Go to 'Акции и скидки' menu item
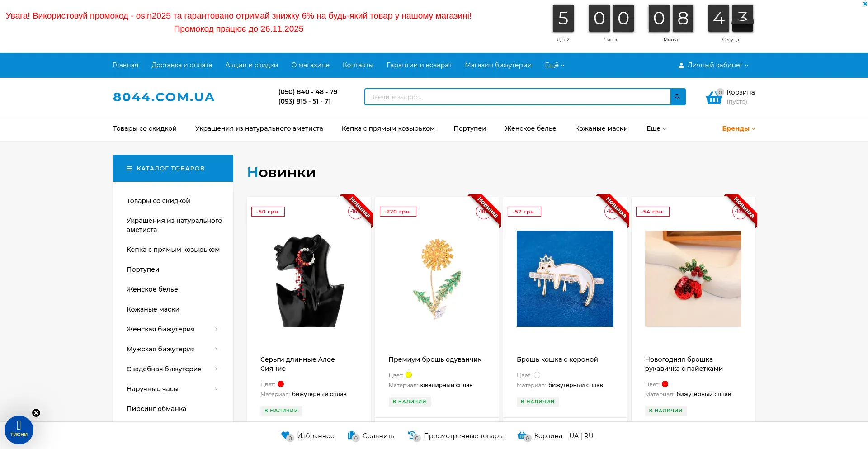Image resolution: width=868 pixels, height=449 pixels. click(x=252, y=65)
